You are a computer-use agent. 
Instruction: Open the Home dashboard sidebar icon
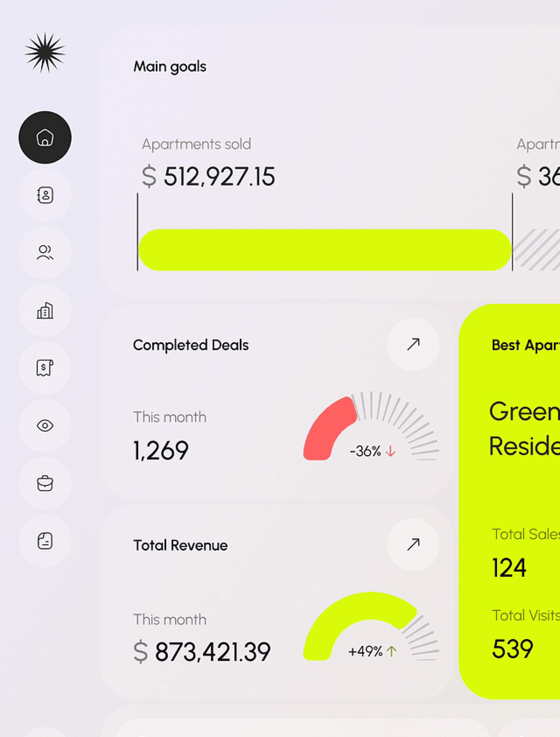[x=45, y=137]
